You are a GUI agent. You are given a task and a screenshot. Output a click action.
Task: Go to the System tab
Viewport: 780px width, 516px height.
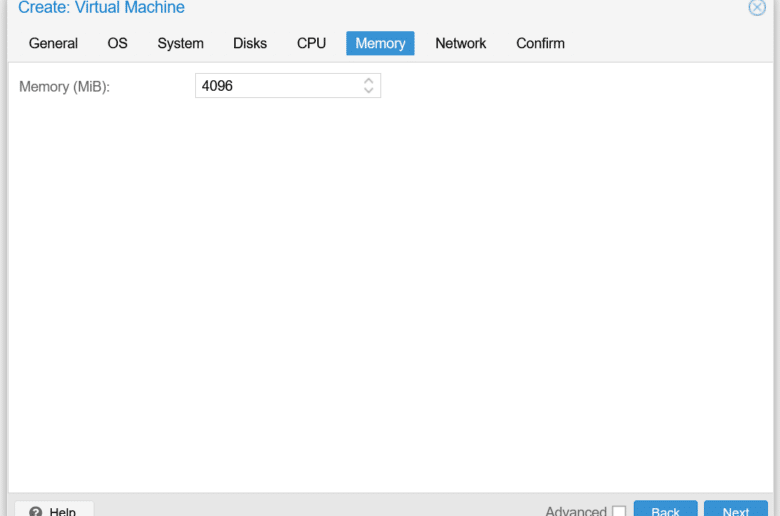181,43
